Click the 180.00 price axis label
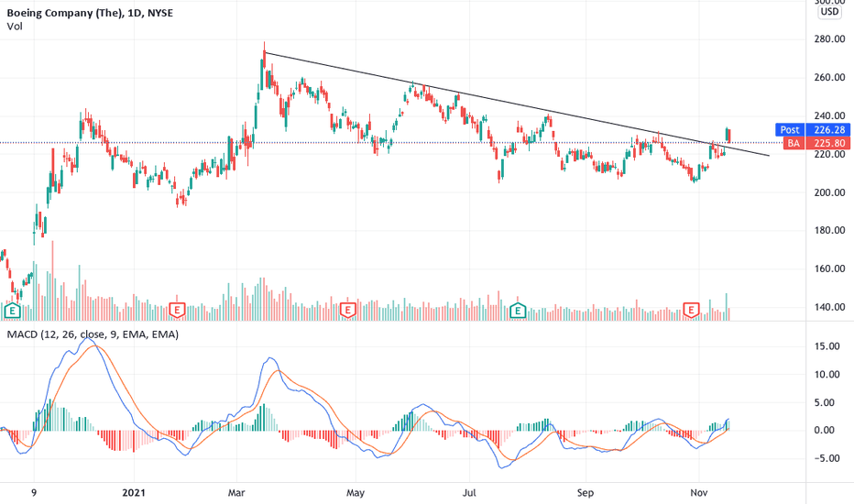This screenshot has height=504, width=854. tap(829, 231)
